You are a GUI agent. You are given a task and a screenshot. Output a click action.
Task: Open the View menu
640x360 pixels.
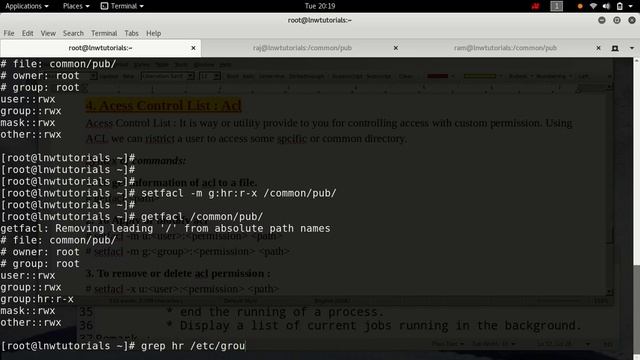[x=48, y=33]
